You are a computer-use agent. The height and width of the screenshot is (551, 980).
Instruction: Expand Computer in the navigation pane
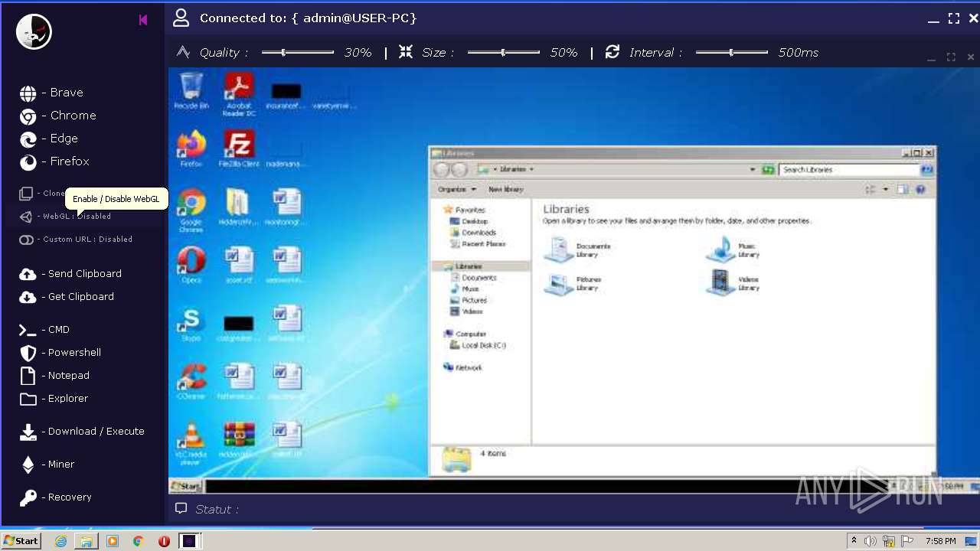465,334
